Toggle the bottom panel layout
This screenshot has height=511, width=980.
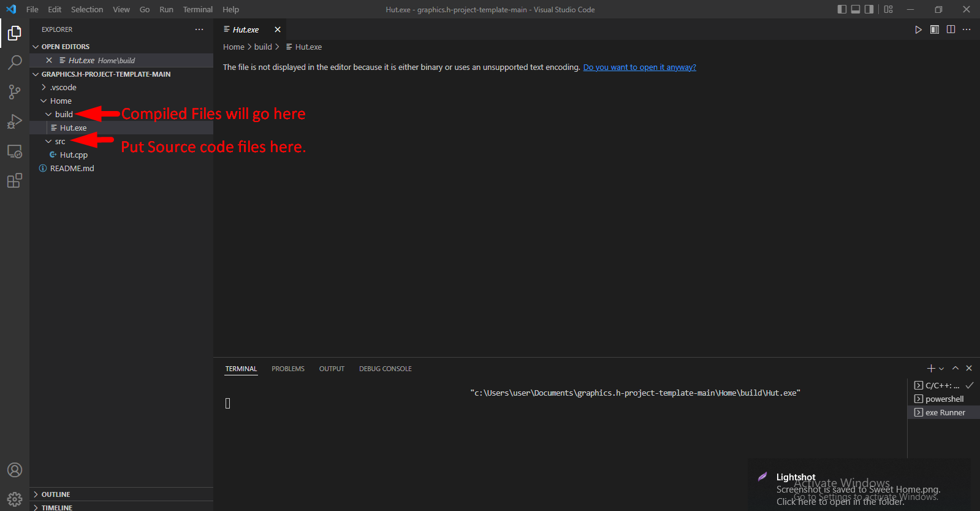click(856, 9)
